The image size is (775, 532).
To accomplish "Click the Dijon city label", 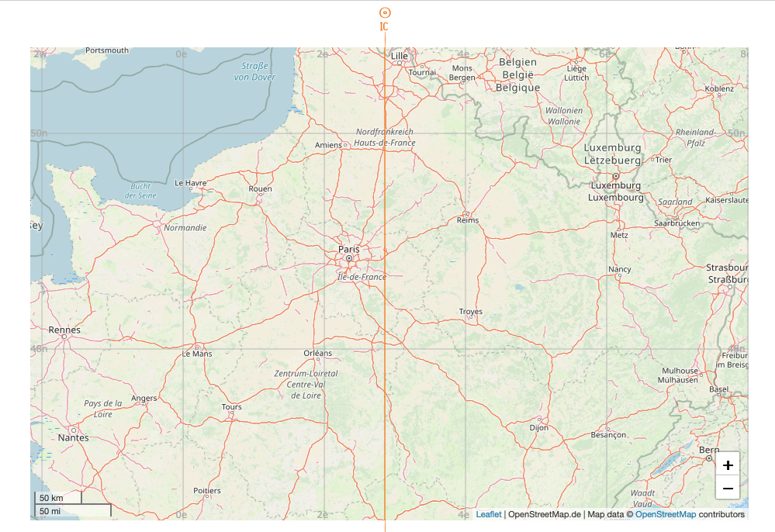I will pos(538,428).
